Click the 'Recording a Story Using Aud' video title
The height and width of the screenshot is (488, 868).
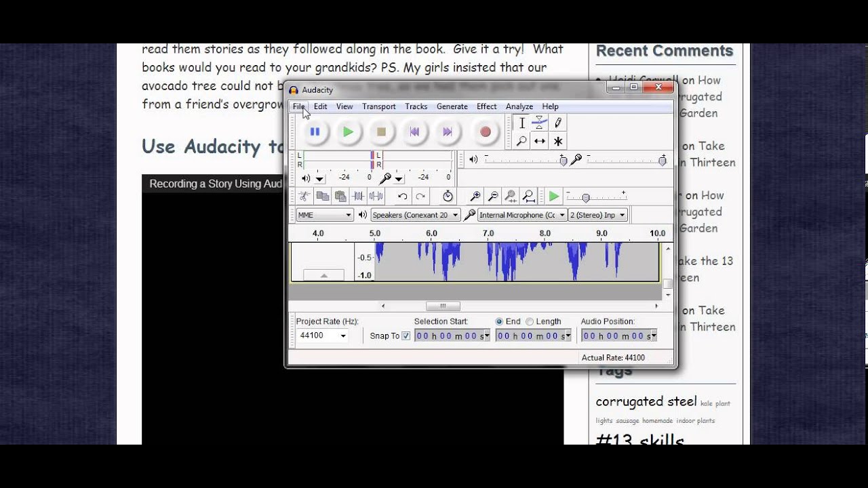coord(216,184)
